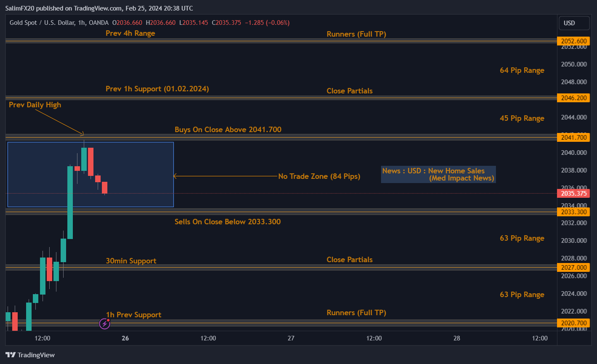Select the '64 Pip Range' label
This screenshot has height=364, width=597.
[522, 70]
